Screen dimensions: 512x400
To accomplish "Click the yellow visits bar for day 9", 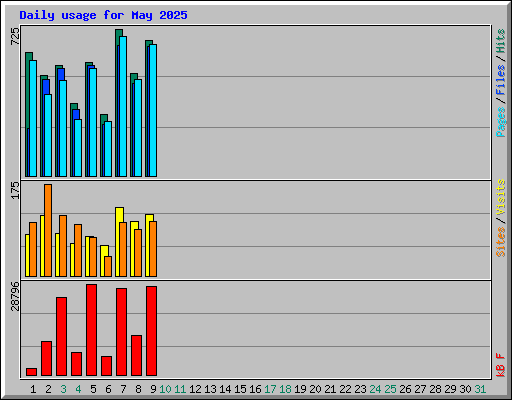I will 148,245.
